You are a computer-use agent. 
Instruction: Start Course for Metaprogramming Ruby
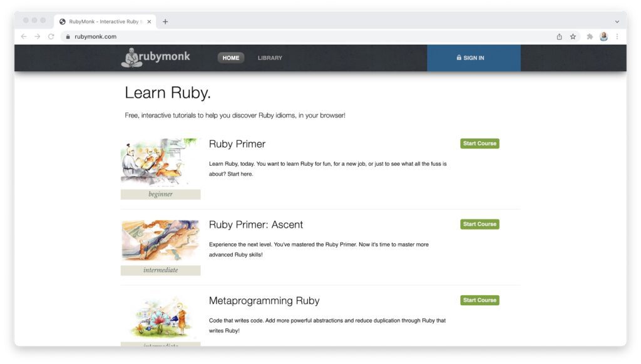479,300
